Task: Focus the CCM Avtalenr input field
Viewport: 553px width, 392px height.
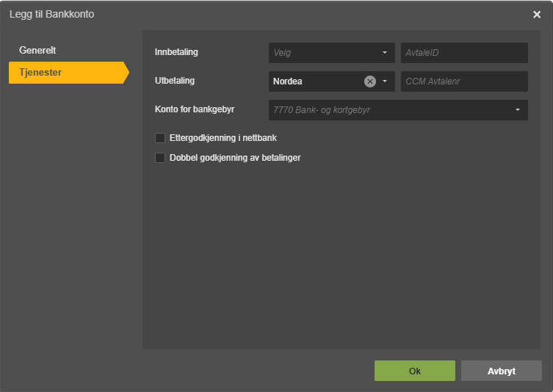Action: click(x=464, y=81)
